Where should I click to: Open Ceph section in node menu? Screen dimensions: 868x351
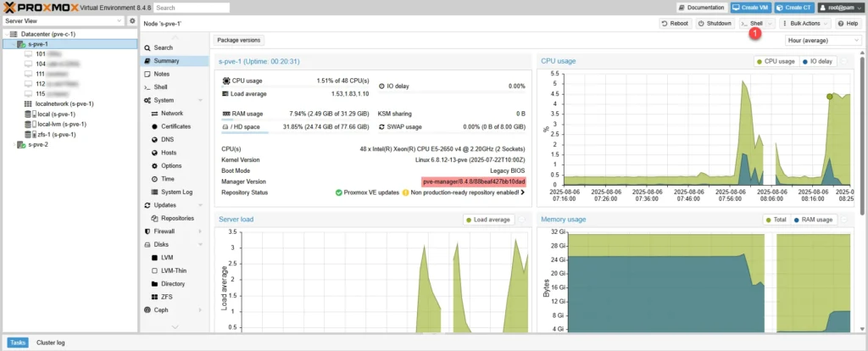tap(159, 309)
